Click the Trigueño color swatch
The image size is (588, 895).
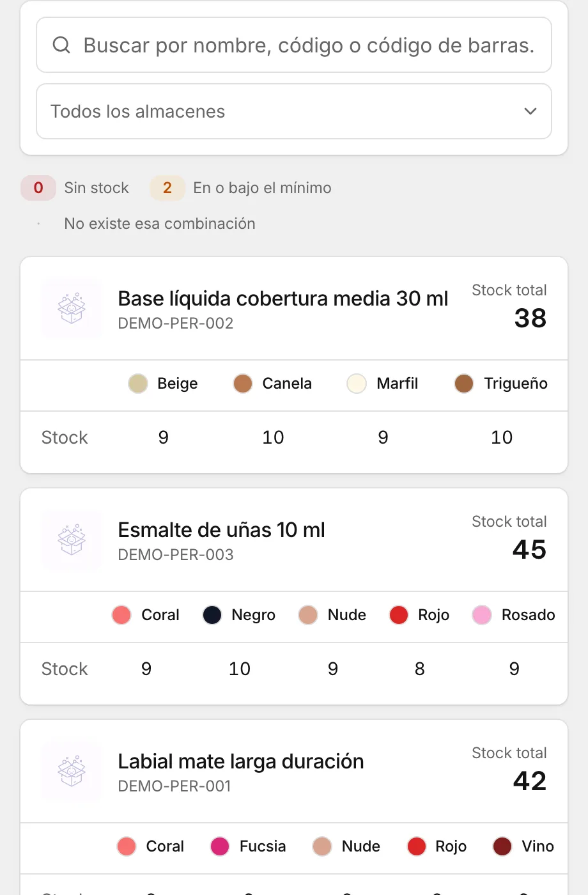464,384
